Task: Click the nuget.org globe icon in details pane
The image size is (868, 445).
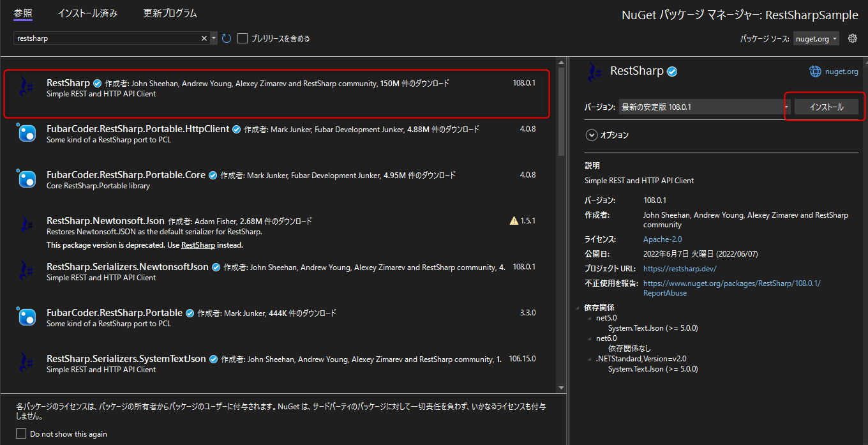Action: (x=815, y=71)
